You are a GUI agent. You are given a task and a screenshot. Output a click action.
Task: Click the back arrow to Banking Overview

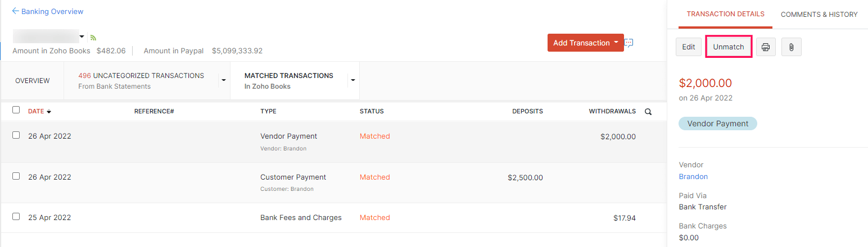(x=15, y=11)
